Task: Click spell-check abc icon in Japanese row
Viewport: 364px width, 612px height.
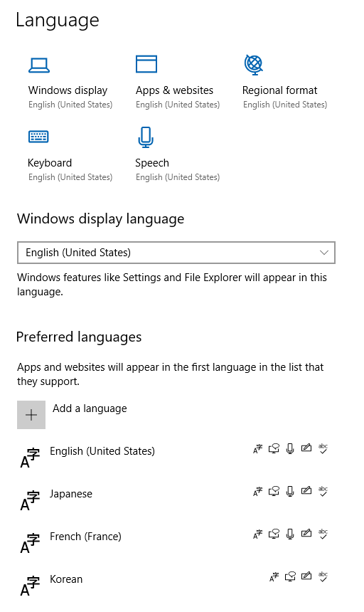Action: (x=323, y=491)
